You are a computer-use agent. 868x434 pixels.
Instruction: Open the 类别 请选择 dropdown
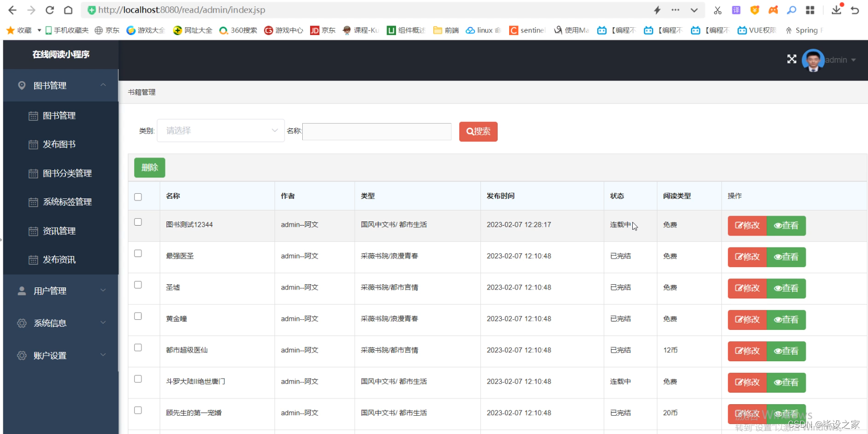point(221,131)
